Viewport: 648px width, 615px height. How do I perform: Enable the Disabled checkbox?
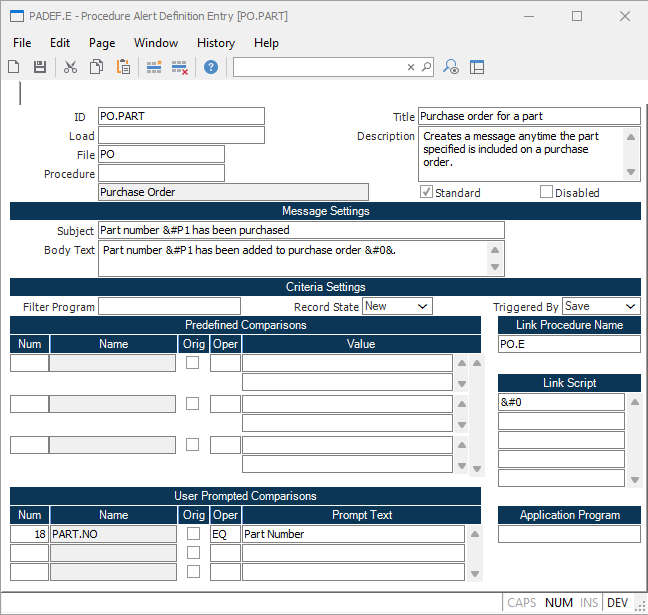pyautogui.click(x=546, y=192)
